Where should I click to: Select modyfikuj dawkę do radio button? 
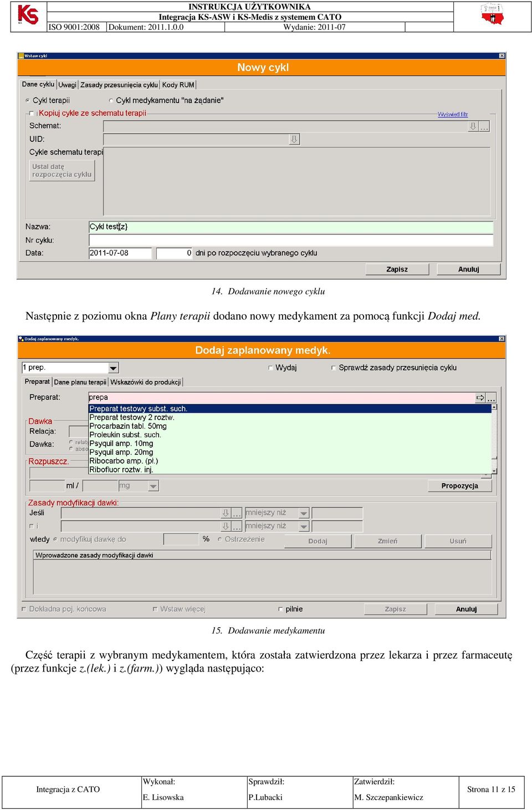click(x=55, y=539)
